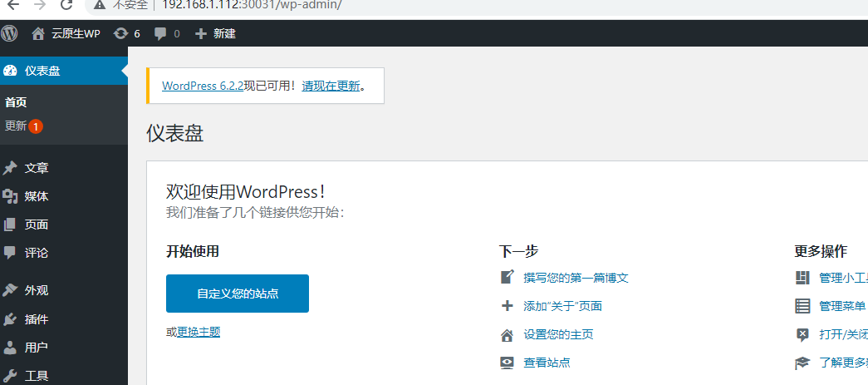Click the browser forward arrow
868x385 pixels.
point(39,5)
